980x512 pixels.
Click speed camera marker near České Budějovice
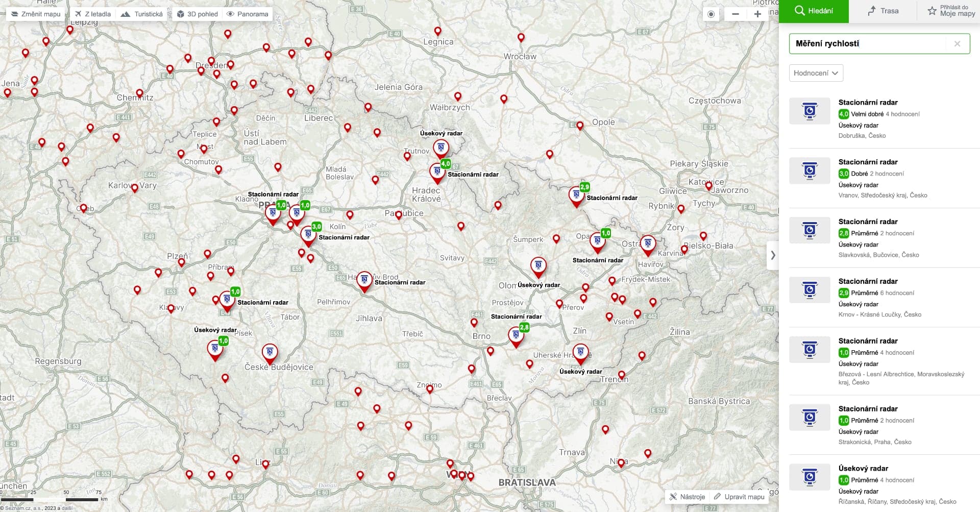pos(269,352)
